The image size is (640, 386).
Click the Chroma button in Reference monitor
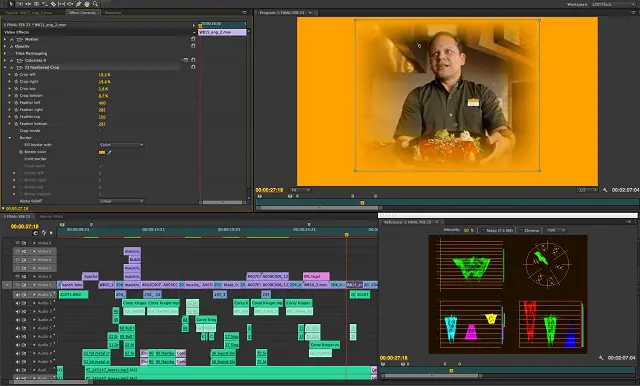tap(529, 231)
